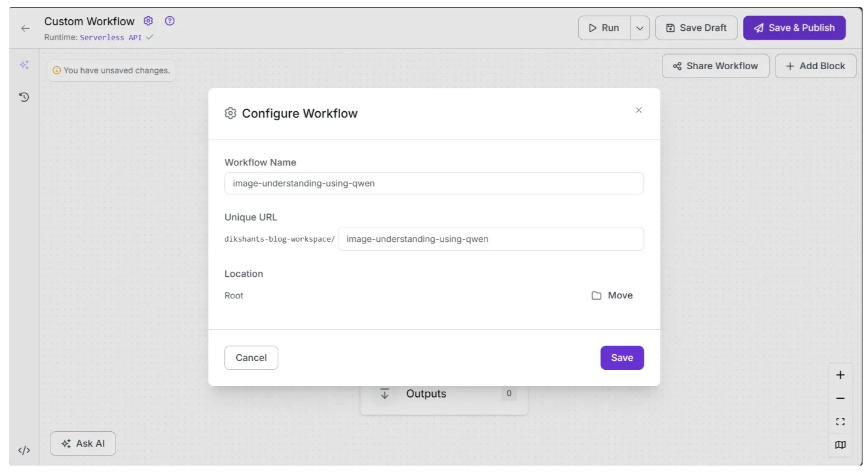Click Move to change location

(613, 295)
